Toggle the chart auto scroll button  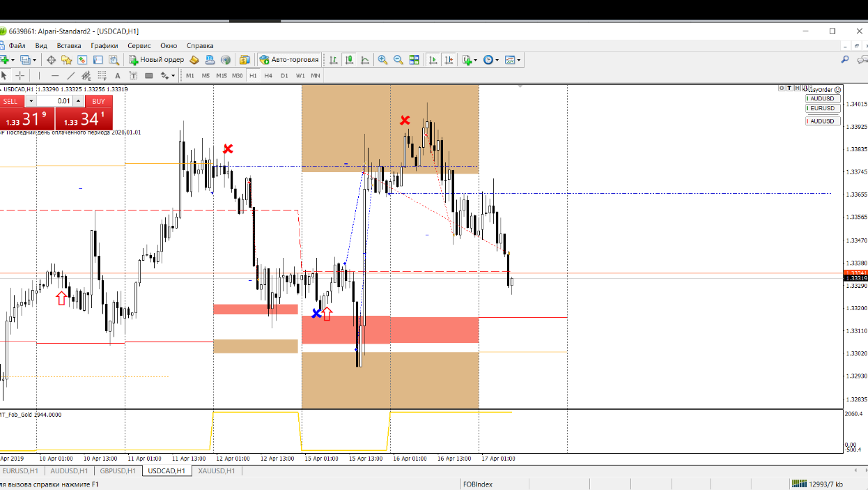click(433, 60)
